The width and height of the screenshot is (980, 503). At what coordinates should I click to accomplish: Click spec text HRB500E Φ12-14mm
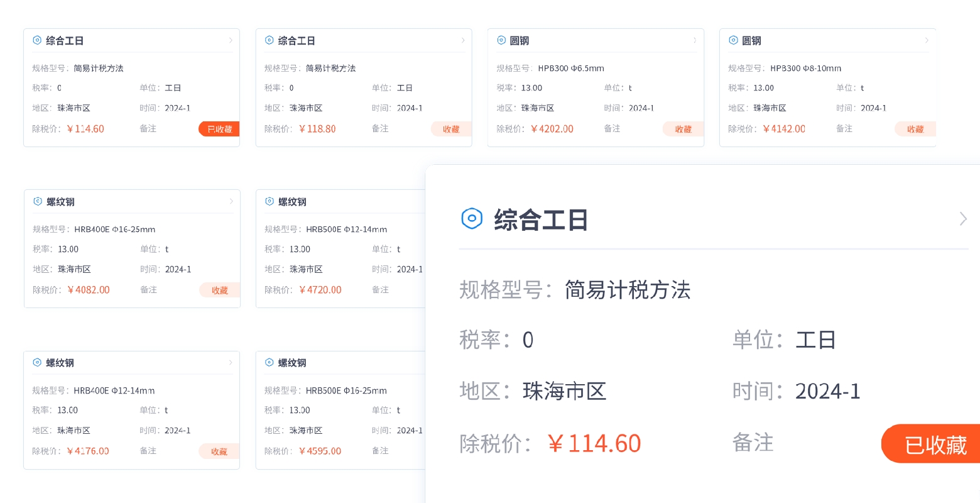[x=347, y=229]
